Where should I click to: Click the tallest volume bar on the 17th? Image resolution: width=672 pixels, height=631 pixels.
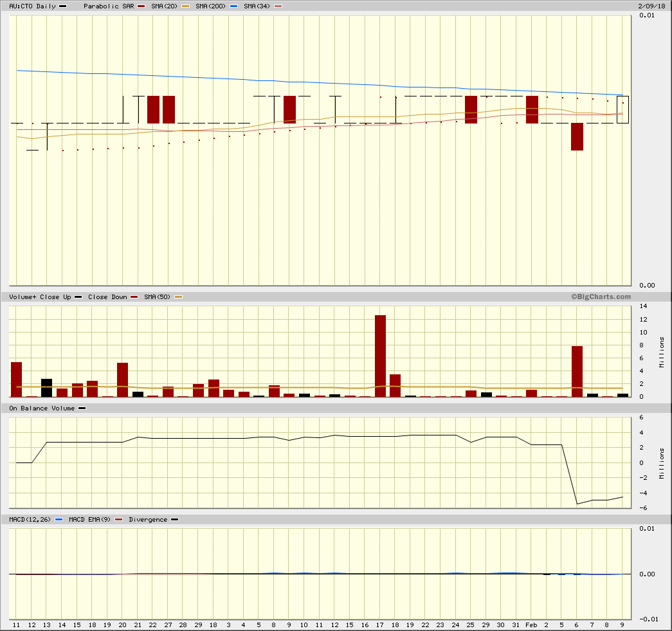click(x=380, y=356)
